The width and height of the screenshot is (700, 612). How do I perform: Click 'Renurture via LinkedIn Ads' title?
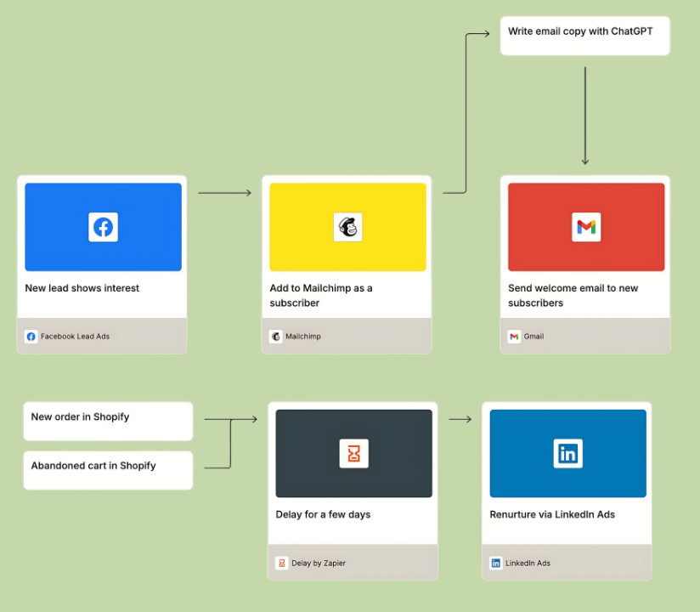coord(552,514)
